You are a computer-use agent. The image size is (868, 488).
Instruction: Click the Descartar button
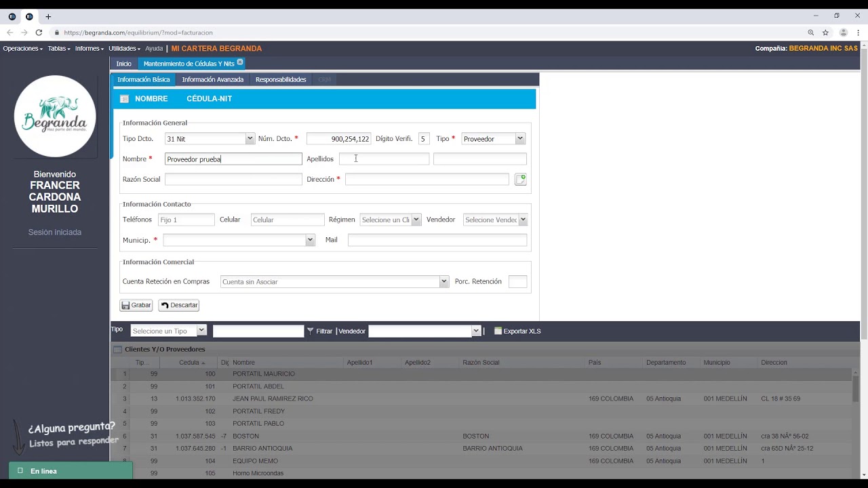179,306
